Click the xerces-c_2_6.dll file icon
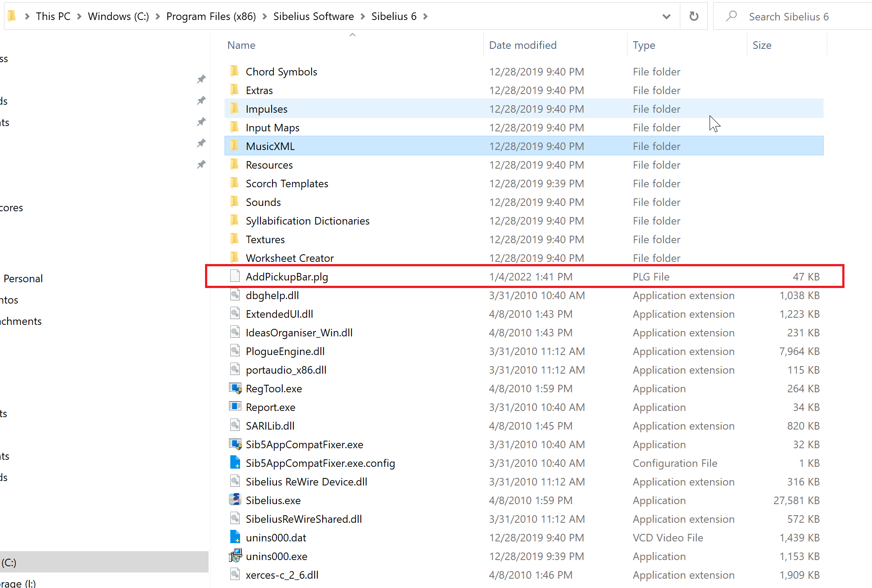This screenshot has height=588, width=872. 235,574
